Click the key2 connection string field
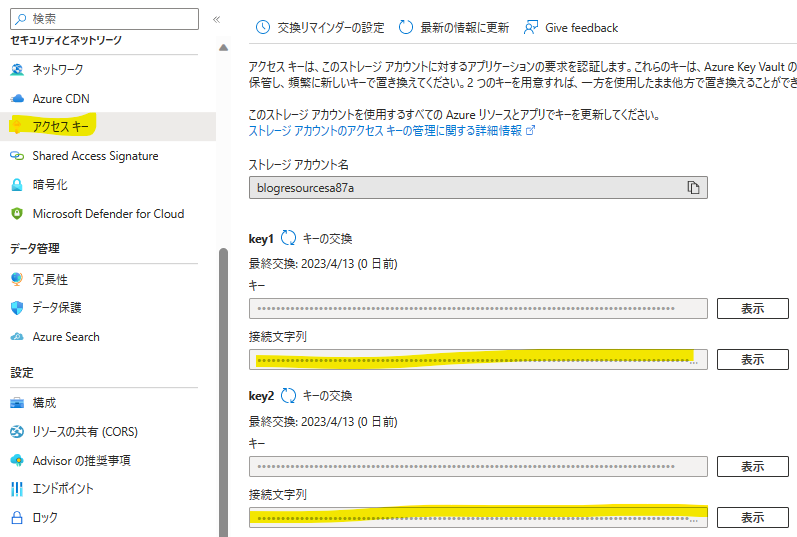The width and height of the screenshot is (797, 537). coord(478,518)
